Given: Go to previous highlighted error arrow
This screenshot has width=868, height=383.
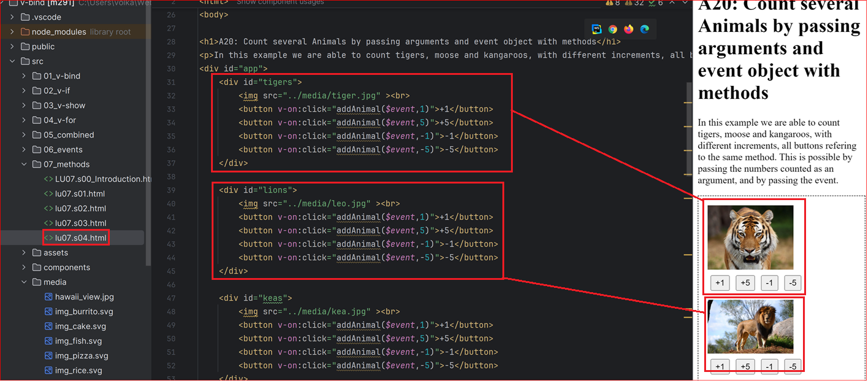Looking at the screenshot, I should [x=674, y=3].
